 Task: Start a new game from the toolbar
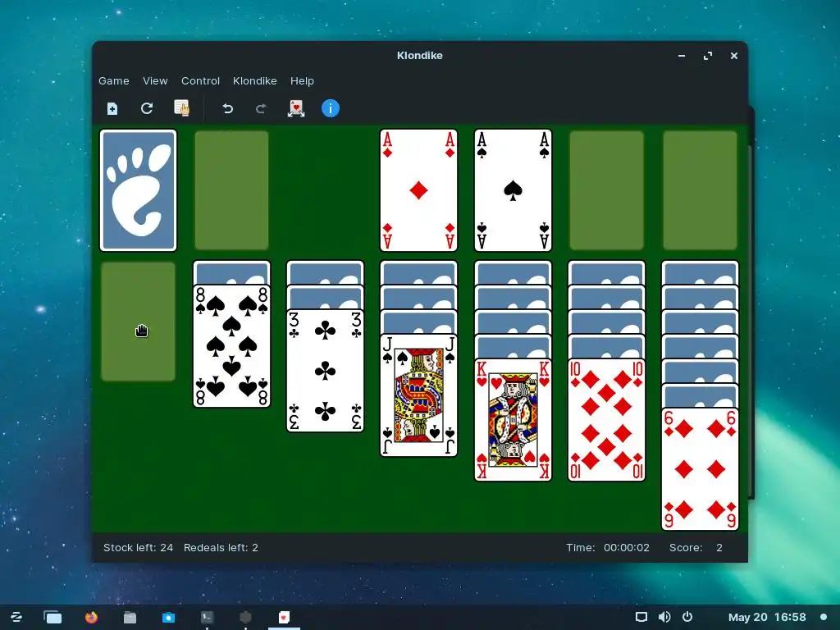pos(112,109)
